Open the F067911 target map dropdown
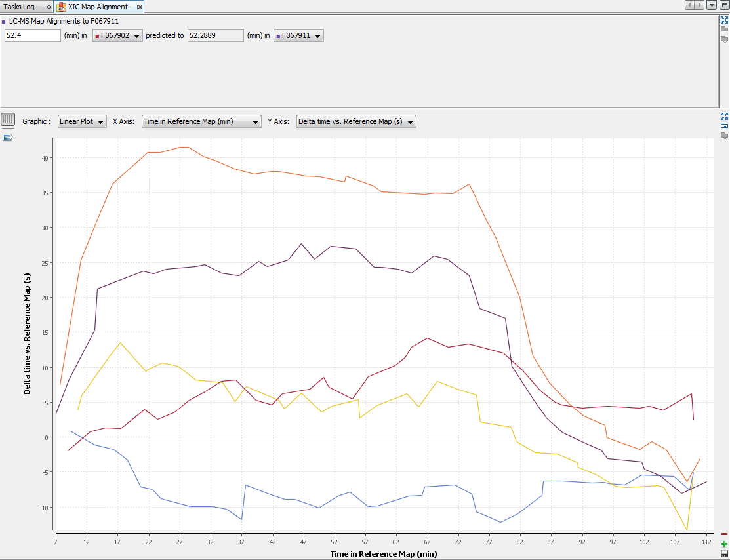The image size is (730, 560). click(299, 36)
